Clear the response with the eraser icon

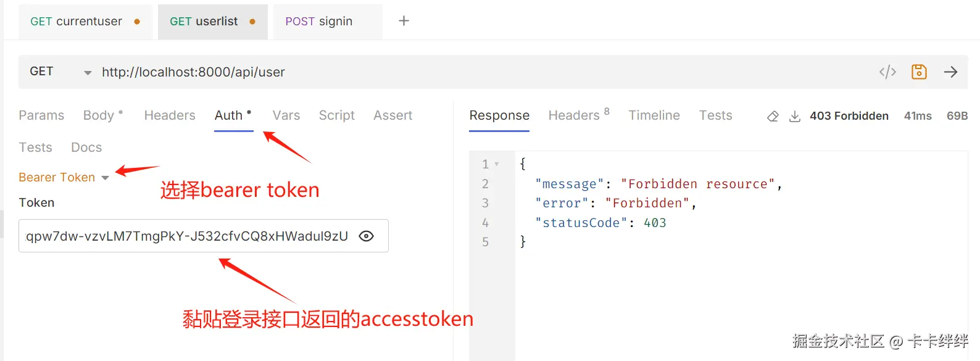pos(773,117)
